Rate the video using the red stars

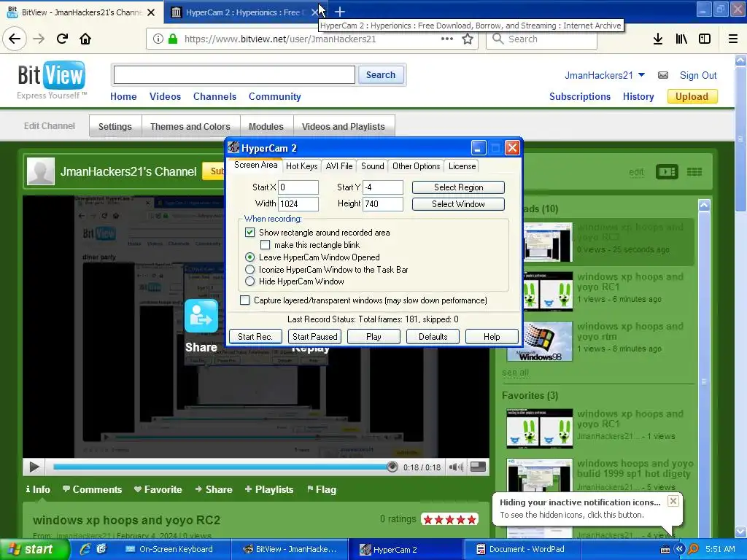449,519
